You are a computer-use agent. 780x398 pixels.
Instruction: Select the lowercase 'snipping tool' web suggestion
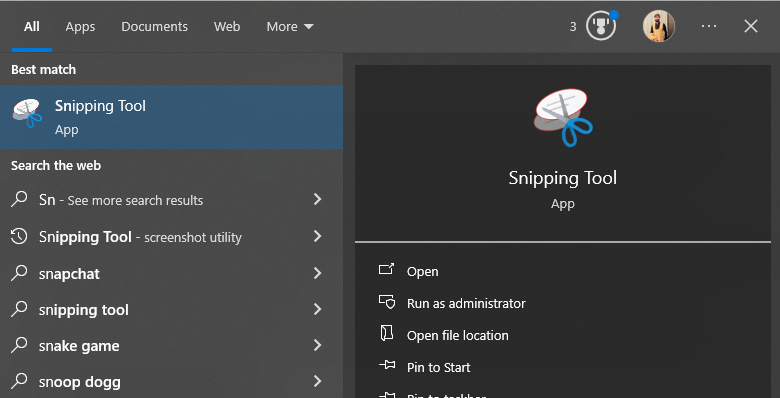[171, 310]
